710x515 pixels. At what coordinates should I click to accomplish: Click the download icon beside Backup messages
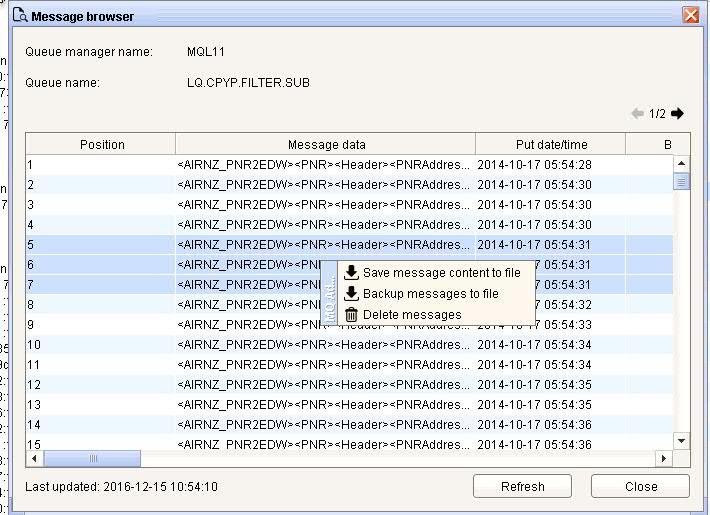pos(351,294)
